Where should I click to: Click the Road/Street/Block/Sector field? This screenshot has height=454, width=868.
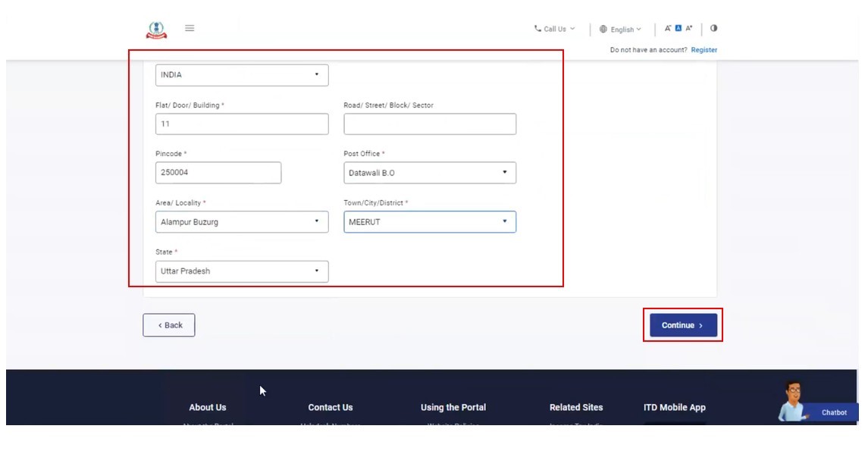(430, 124)
